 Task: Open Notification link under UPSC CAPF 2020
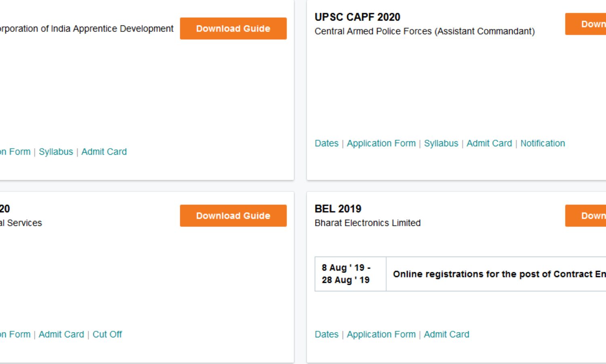(x=543, y=143)
